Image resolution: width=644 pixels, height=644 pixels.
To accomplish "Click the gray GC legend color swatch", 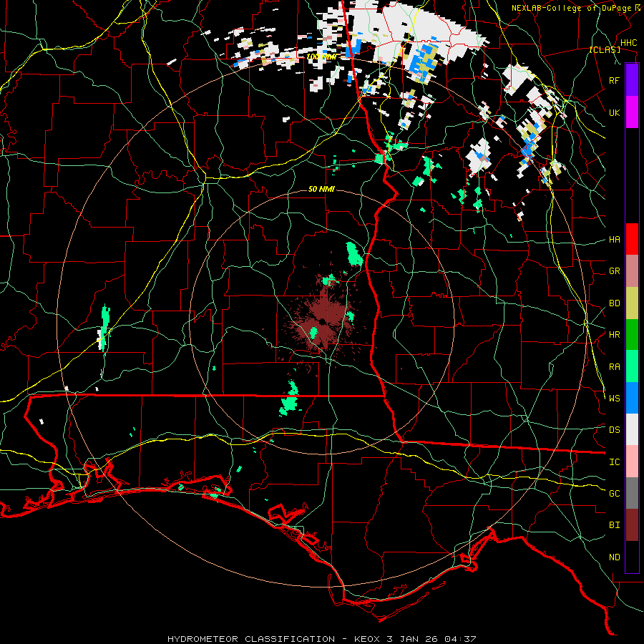I will 632,493.
